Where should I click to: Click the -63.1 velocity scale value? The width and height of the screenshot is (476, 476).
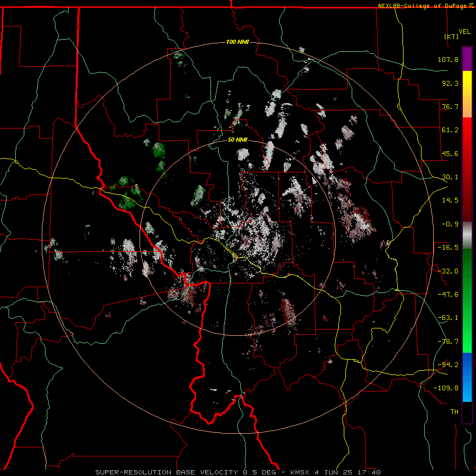[x=448, y=318]
